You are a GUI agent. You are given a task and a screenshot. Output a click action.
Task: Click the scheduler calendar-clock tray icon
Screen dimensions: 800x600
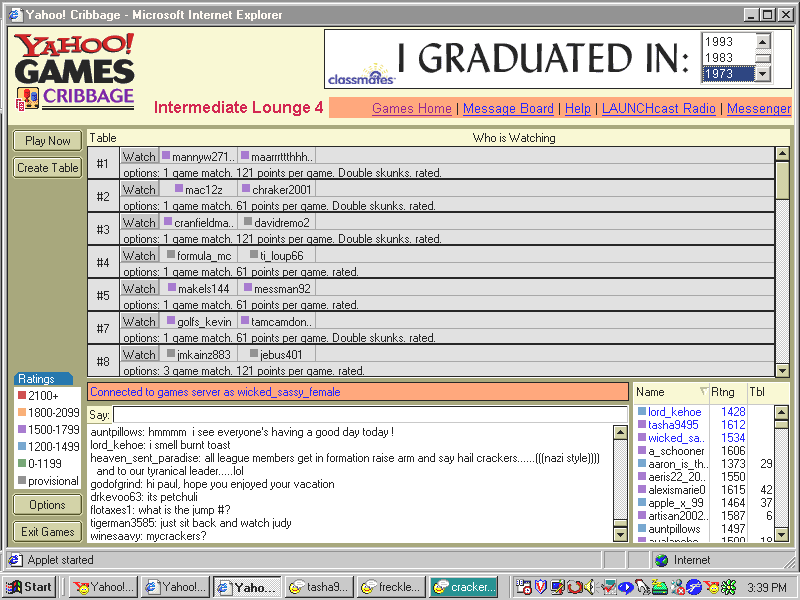tap(523, 587)
